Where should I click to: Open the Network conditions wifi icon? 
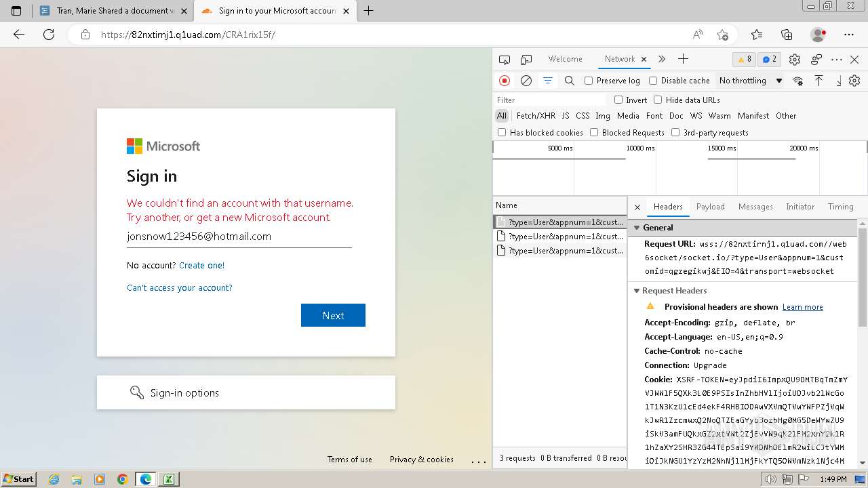[x=797, y=81]
